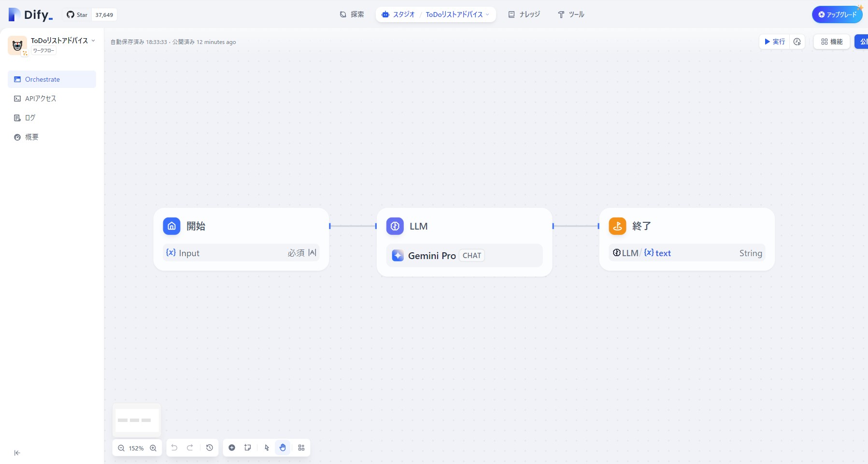Collapse the left sidebar arrow icon

(17, 453)
